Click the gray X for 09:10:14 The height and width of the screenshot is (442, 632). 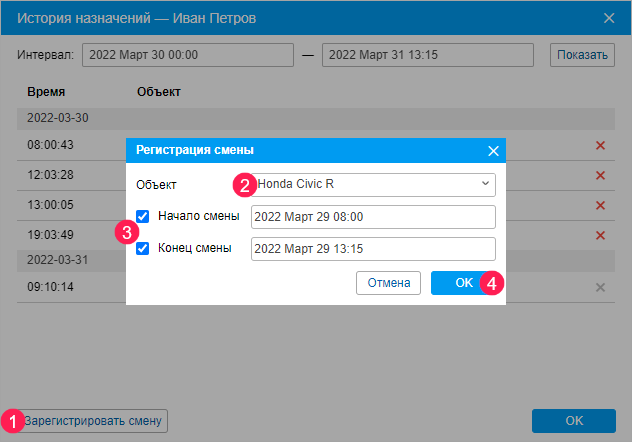(600, 288)
